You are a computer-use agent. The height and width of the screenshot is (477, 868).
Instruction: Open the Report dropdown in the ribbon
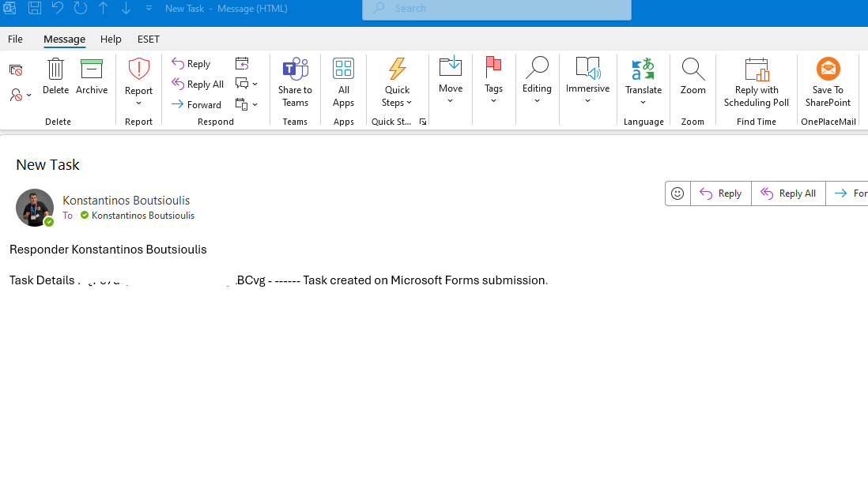pos(138,82)
